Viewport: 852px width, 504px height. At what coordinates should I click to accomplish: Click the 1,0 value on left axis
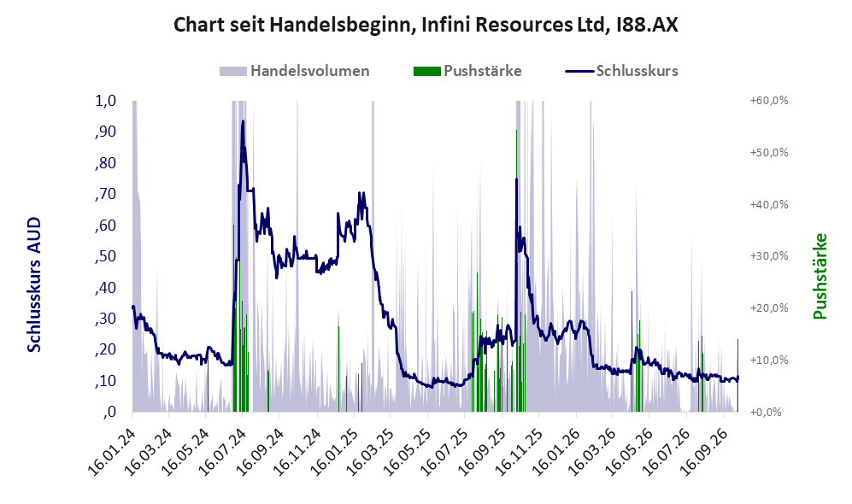(x=105, y=101)
